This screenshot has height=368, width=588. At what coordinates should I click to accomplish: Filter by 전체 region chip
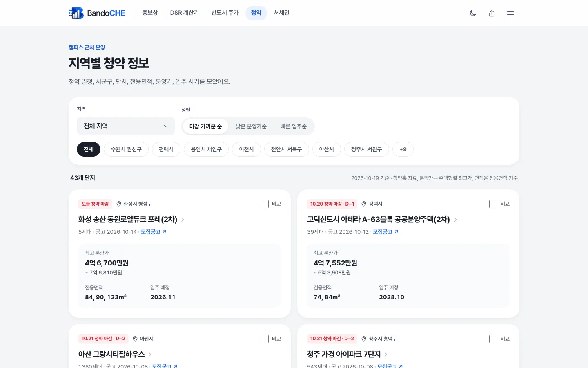(x=89, y=149)
